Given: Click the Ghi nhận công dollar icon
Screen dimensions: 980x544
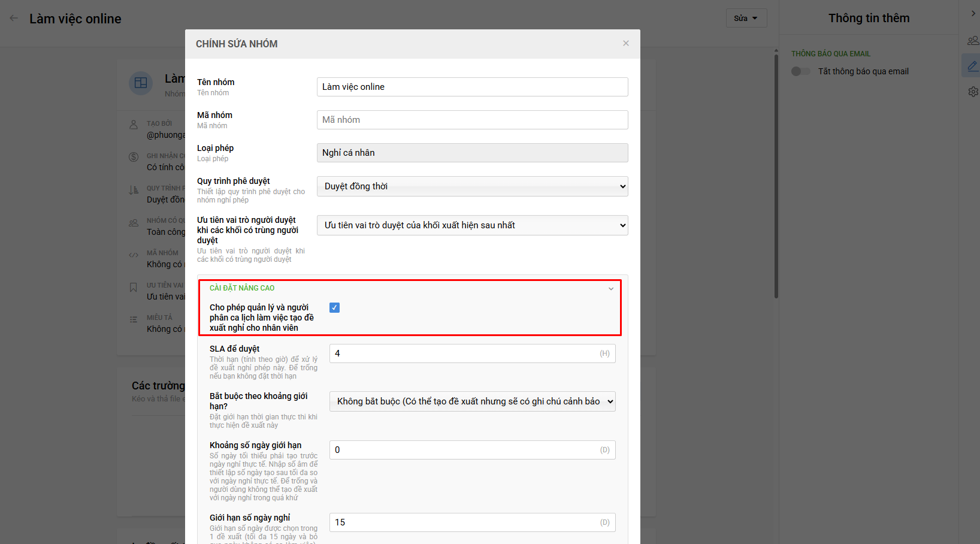Looking at the screenshot, I should pyautogui.click(x=134, y=157).
